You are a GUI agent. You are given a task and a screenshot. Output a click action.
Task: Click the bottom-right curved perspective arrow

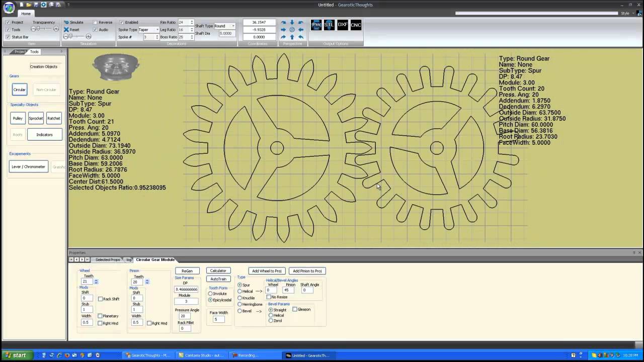pyautogui.click(x=300, y=37)
